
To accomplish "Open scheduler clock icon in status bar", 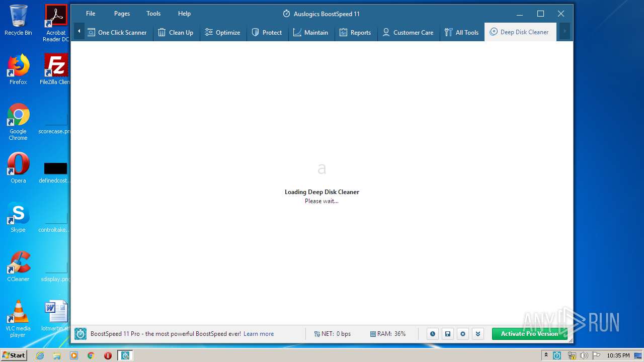I will [x=433, y=334].
